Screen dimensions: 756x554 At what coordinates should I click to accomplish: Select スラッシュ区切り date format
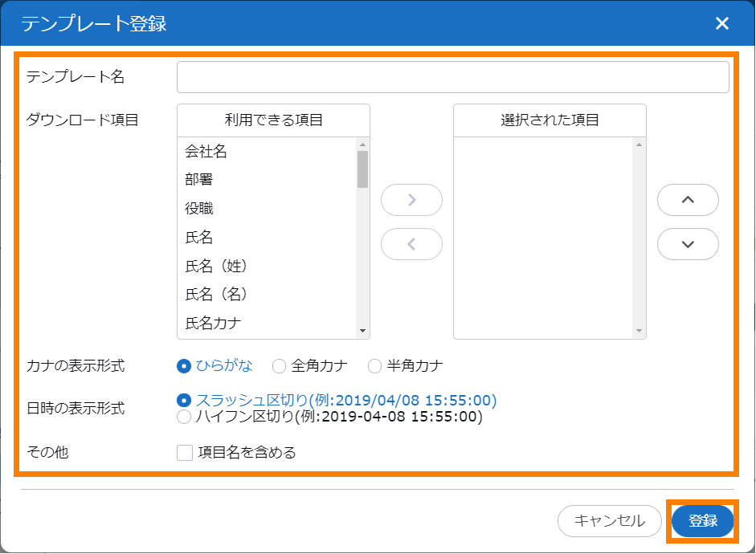[x=184, y=400]
